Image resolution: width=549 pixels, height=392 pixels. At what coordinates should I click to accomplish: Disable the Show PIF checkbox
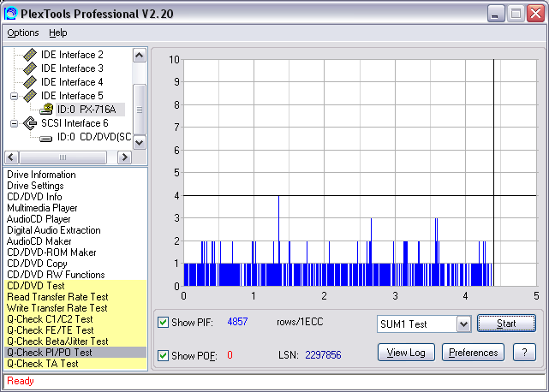(163, 323)
